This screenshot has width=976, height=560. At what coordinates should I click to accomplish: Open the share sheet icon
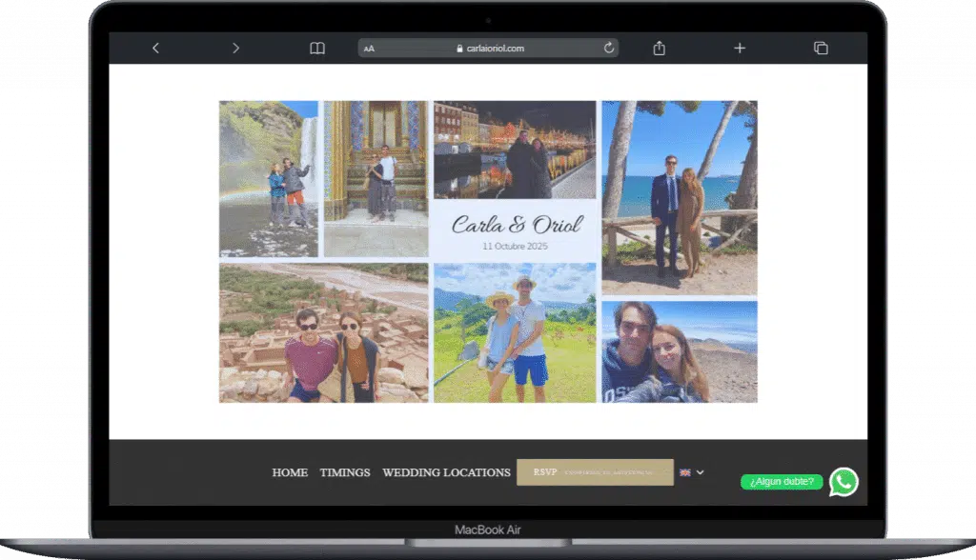click(659, 48)
